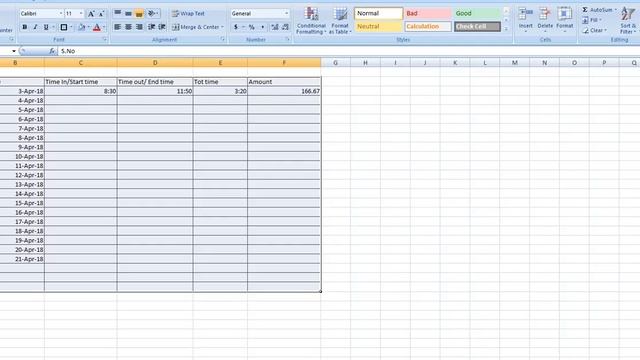
Task: Click the Insert Function fx button
Action: point(52,51)
